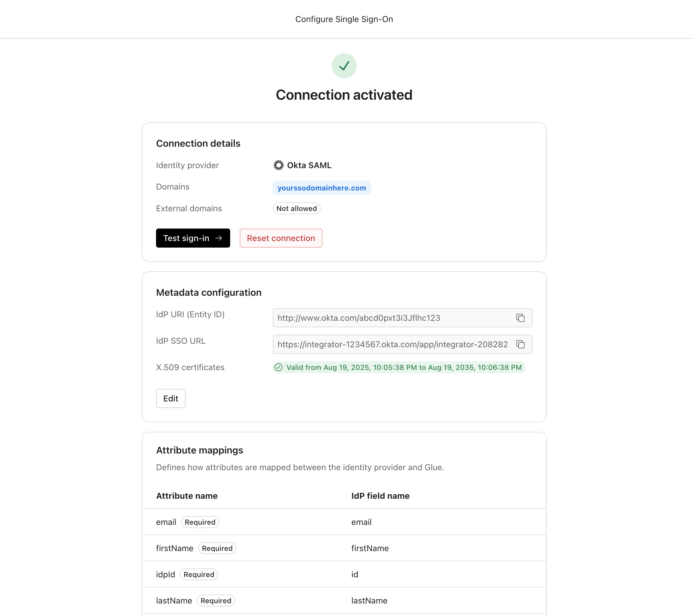Image resolution: width=692 pixels, height=616 pixels.
Task: Click the green success checkmark circle
Action: click(344, 66)
